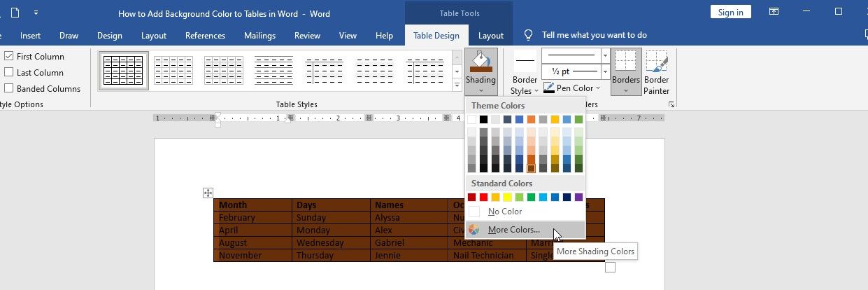Select No Color in shading menu

tap(525, 212)
